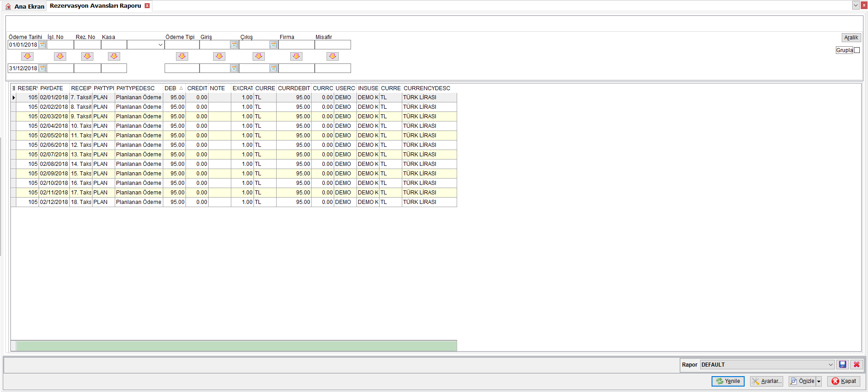Click the 02/07/2018 pay date cell
Viewport: 868px width, 392px height.
(54, 155)
